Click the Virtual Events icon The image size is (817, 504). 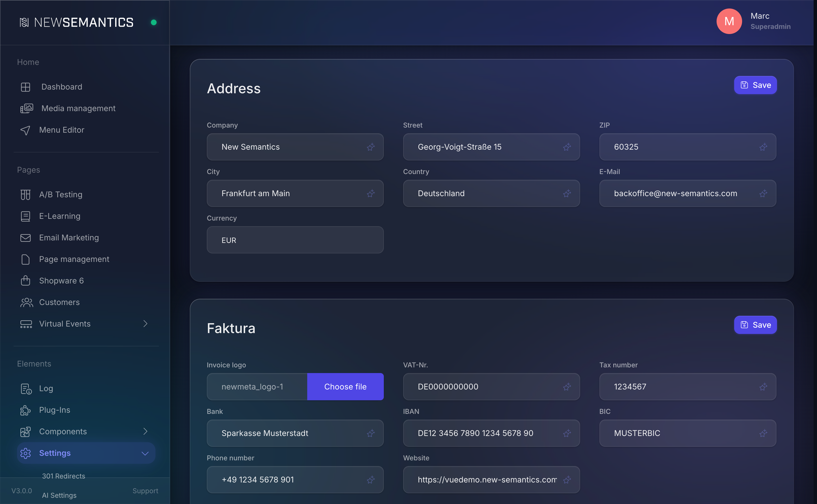pos(26,324)
